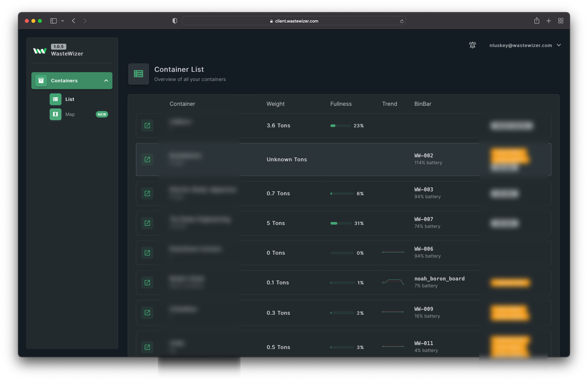
Task: Click the 31% fullness progress bar
Action: 341,223
